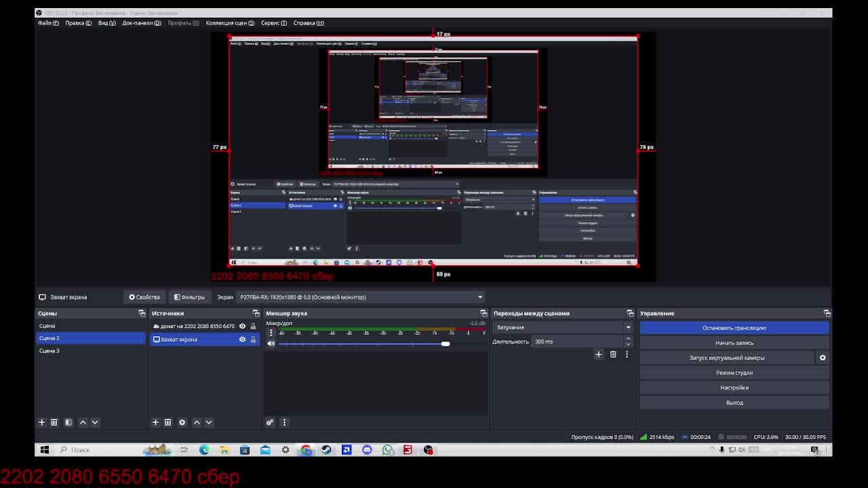868x488 pixels.
Task: Hide the донат text source
Action: (x=242, y=326)
